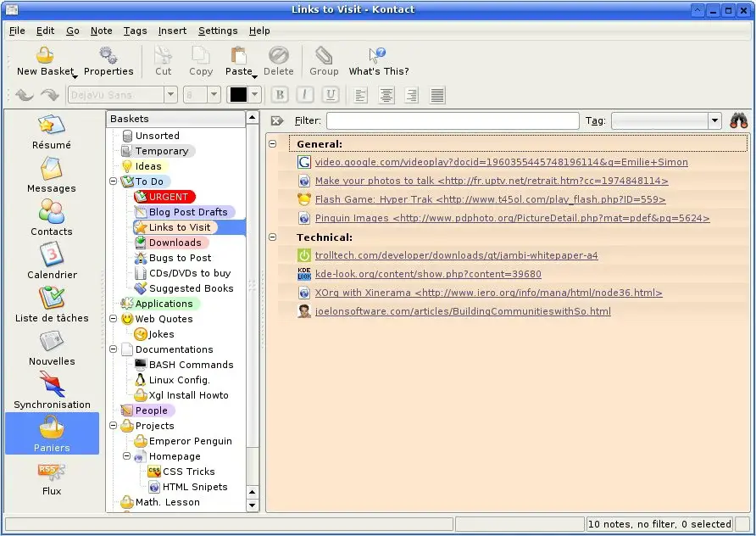Select the URGENT basket
The width and height of the screenshot is (756, 536).
(x=164, y=197)
